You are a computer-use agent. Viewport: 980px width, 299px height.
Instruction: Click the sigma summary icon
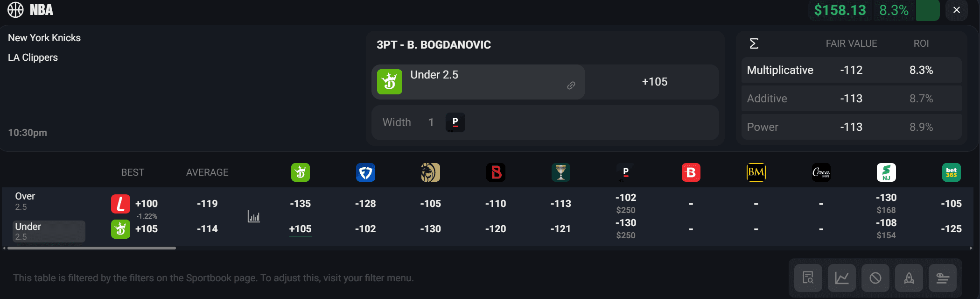[754, 43]
